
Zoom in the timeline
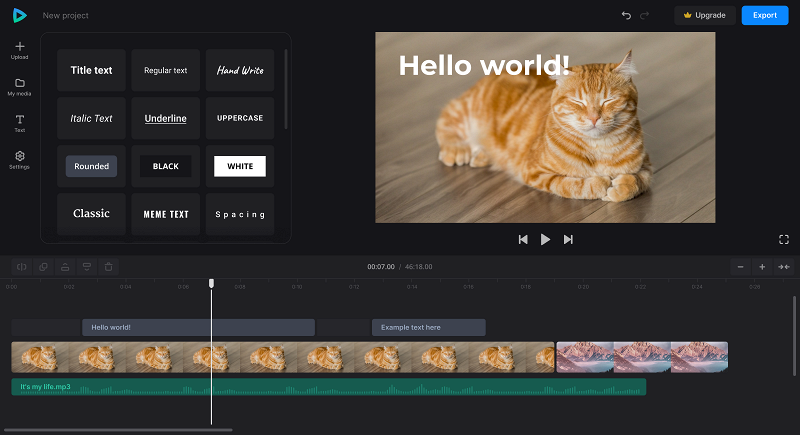point(762,267)
